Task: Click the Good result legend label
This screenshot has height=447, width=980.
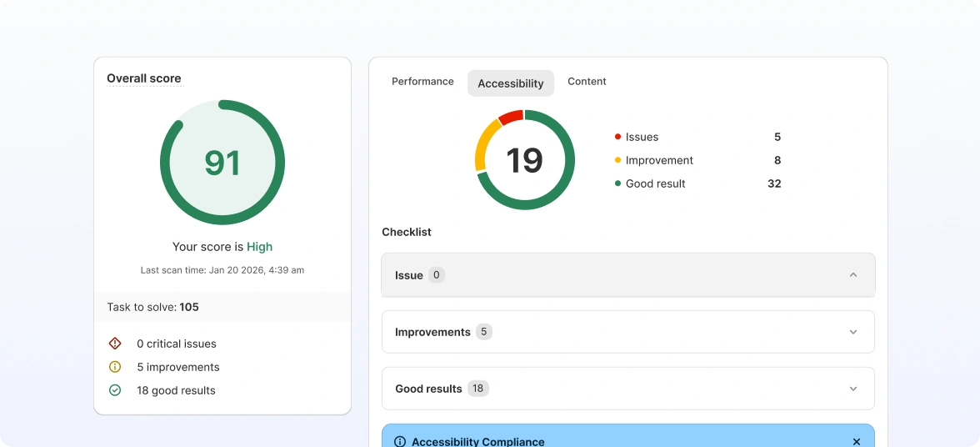Action: (x=656, y=183)
